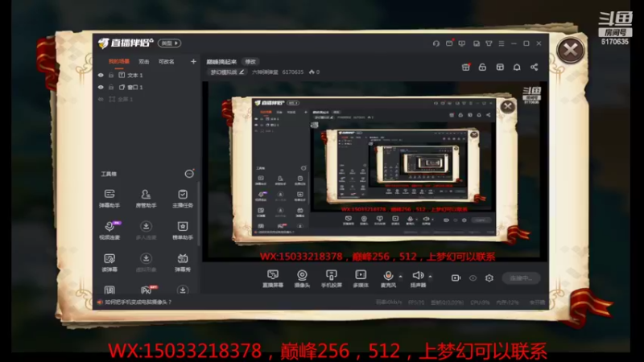The image size is (644, 362).
Task: Switch to 我的场景 scene tab
Action: pos(118,62)
